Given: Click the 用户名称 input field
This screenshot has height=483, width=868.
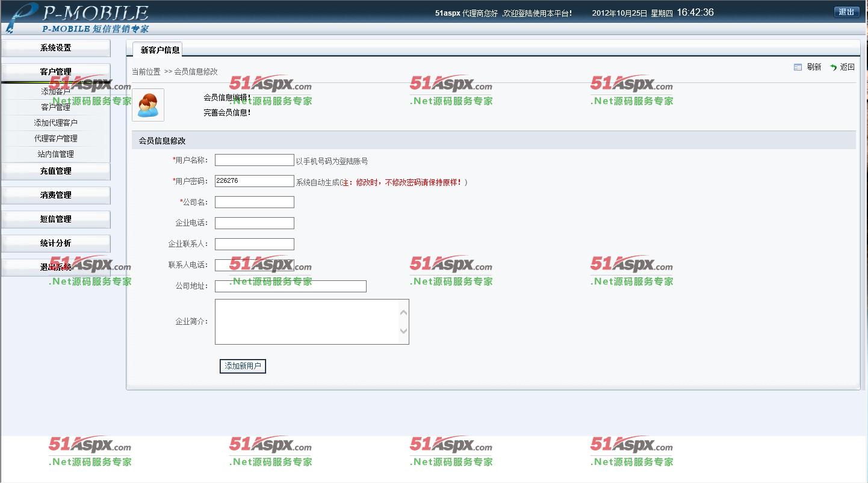Looking at the screenshot, I should (x=254, y=160).
